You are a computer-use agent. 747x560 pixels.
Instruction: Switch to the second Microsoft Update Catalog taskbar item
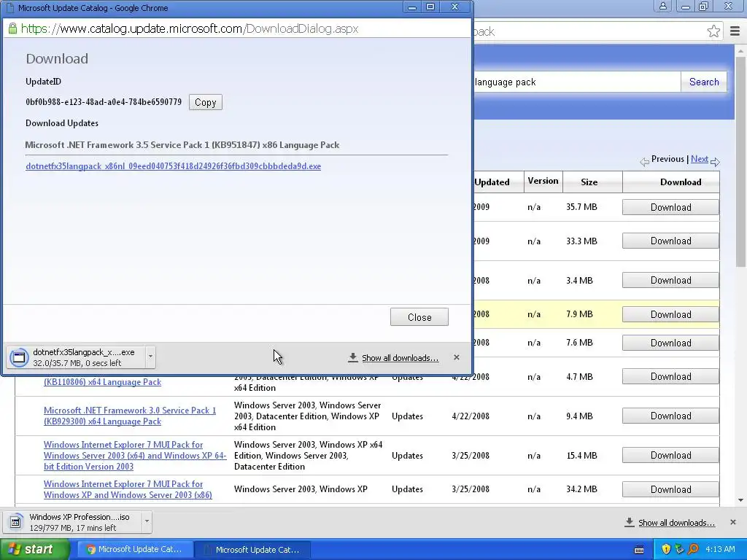253,549
